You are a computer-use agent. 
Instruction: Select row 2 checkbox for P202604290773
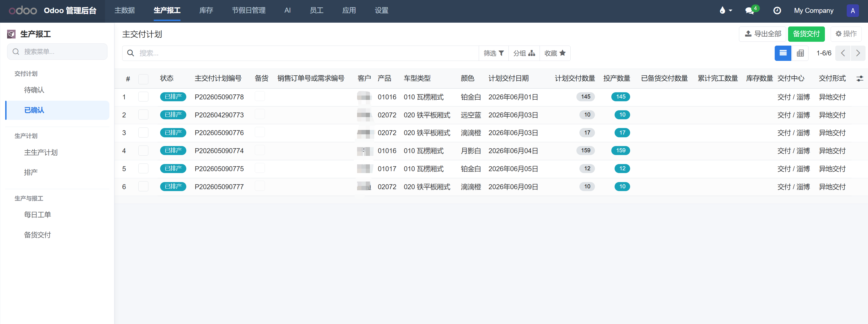click(143, 115)
